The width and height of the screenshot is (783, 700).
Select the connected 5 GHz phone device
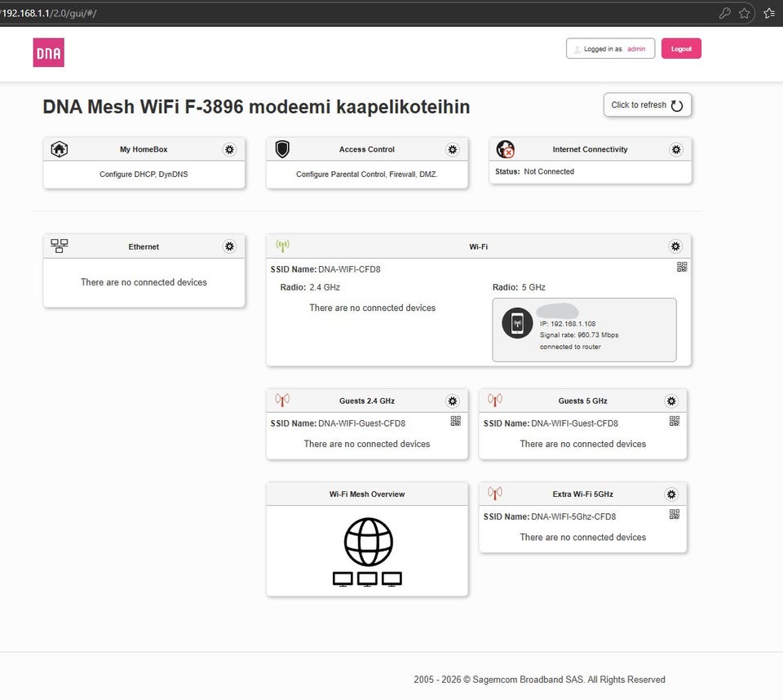[584, 330]
